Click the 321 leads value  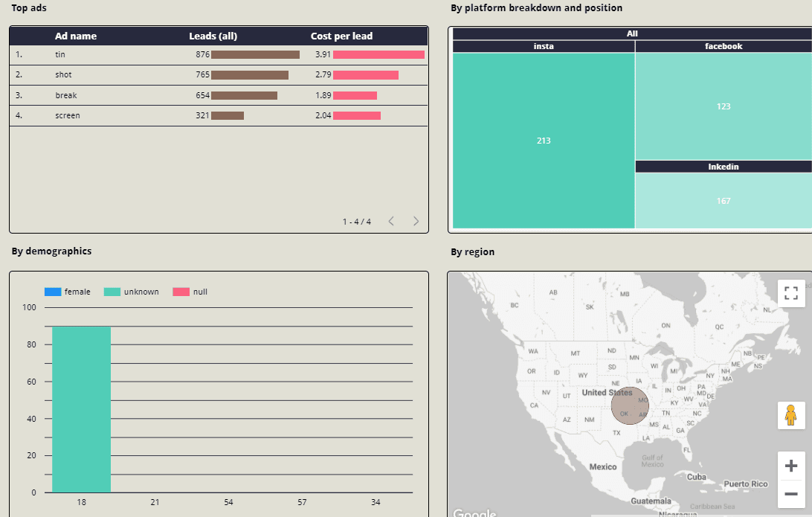[x=202, y=115]
